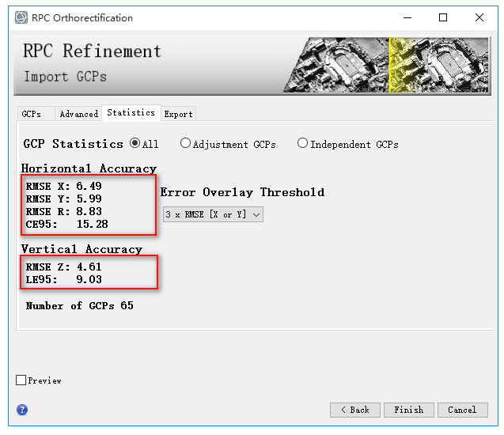The height and width of the screenshot is (435, 504).
Task: Click the Number of GCPs 65 text
Action: coord(79,305)
